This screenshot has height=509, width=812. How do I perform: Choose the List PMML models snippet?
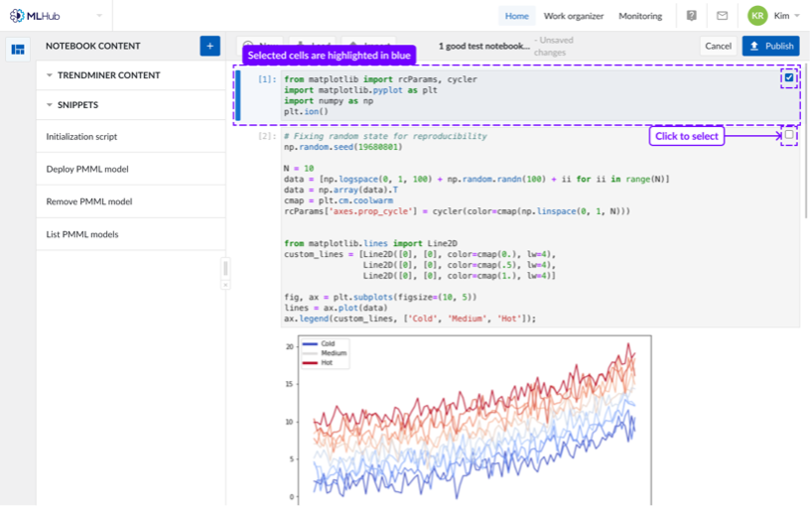click(x=82, y=234)
